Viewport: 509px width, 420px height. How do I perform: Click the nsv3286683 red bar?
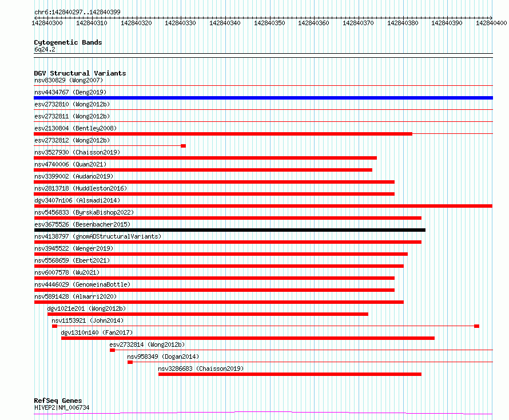290,374
